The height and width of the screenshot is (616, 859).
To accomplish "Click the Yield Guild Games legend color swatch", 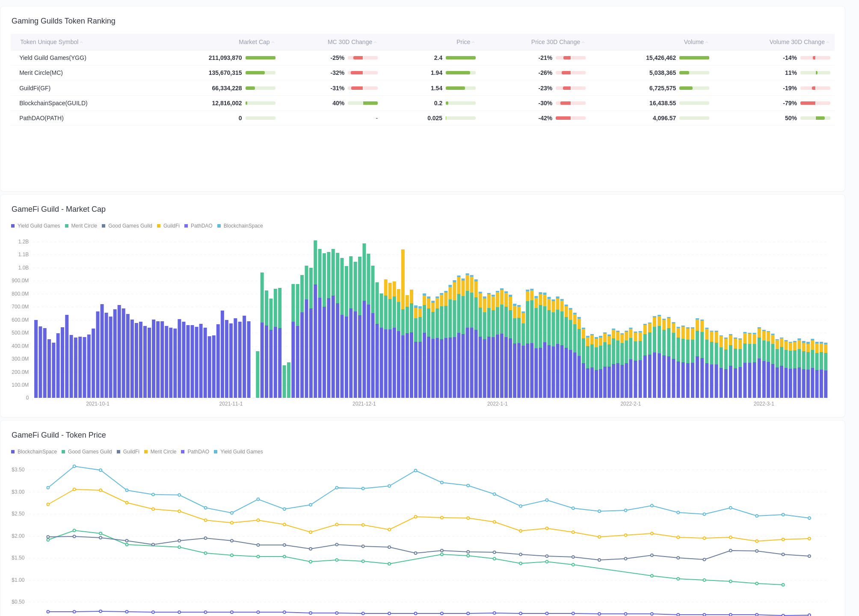I will 12,226.
